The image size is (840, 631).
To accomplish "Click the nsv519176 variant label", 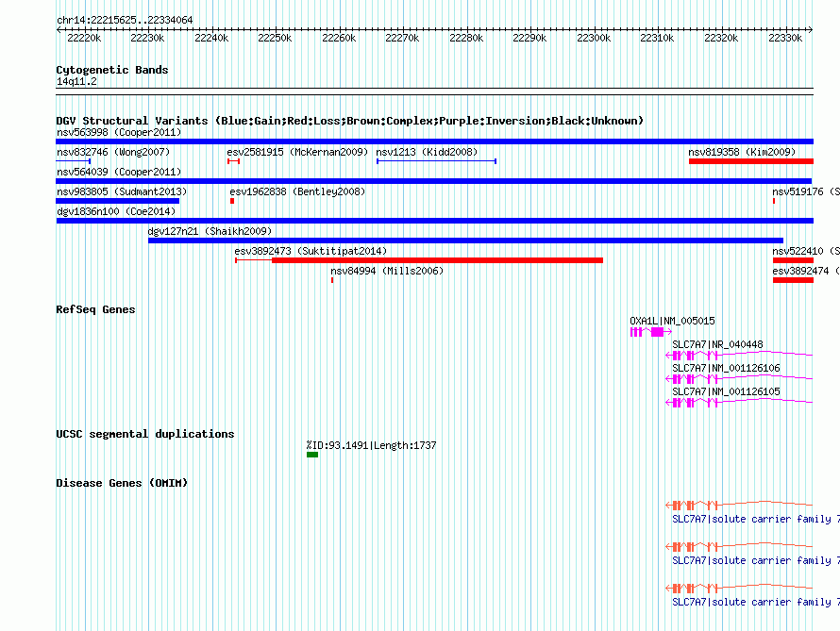I will click(806, 191).
